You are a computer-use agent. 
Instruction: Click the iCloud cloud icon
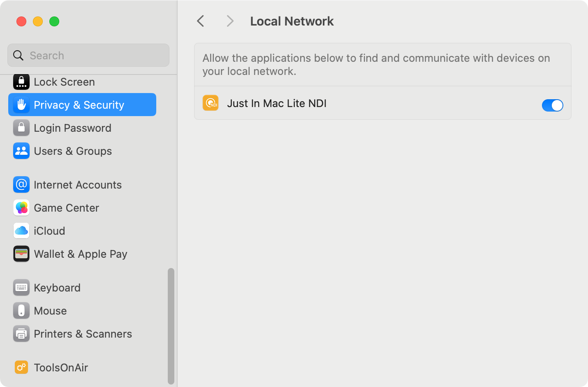(21, 231)
